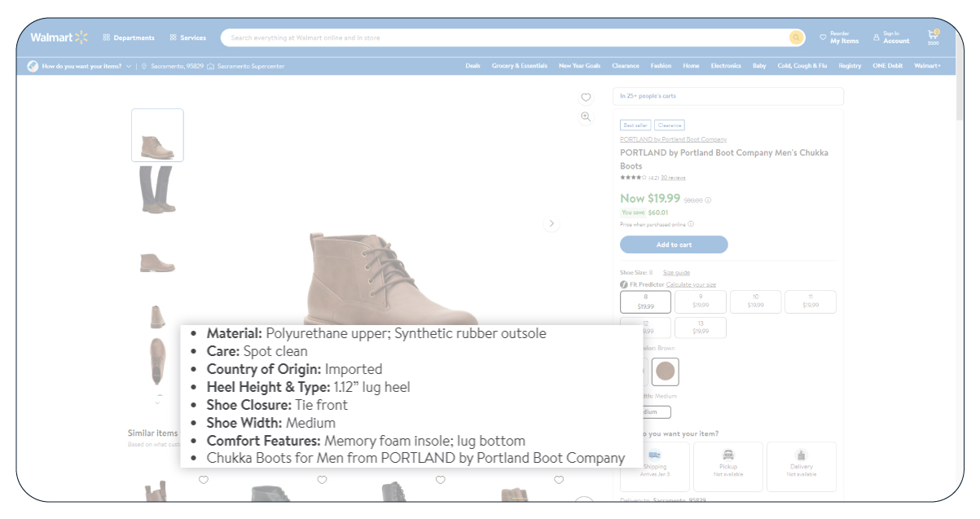The image size is (980, 519).
Task: Click the 'Now $19.99' price text
Action: click(650, 198)
